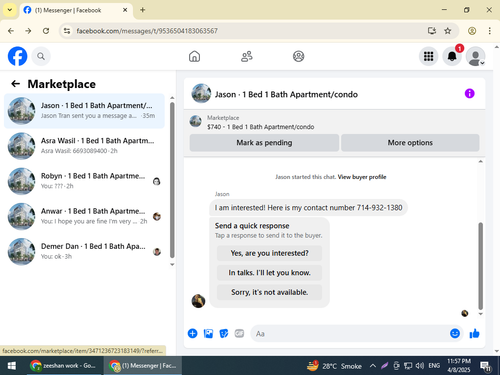Close the Messenger | Facebook tab
500x375 pixels.
pos(125,10)
